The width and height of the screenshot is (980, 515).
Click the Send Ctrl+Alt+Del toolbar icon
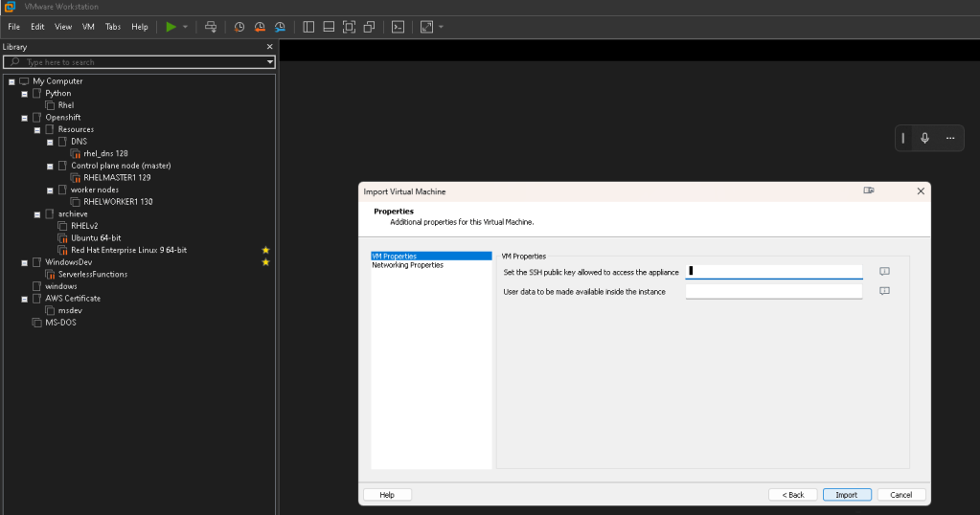[x=211, y=27]
